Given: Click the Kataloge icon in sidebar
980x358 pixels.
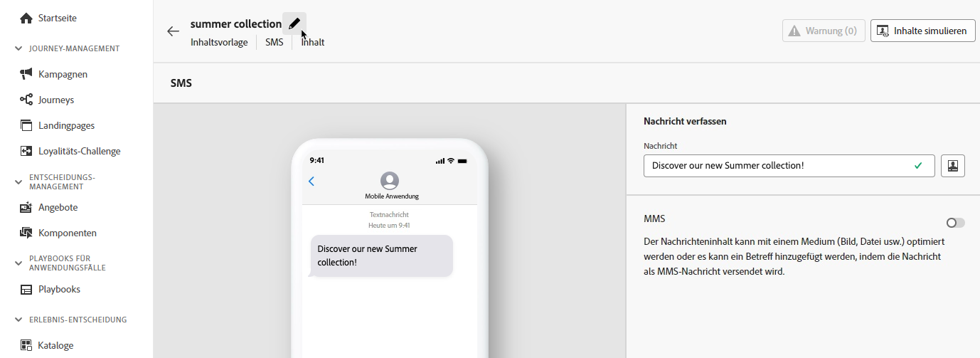Looking at the screenshot, I should click(x=26, y=345).
